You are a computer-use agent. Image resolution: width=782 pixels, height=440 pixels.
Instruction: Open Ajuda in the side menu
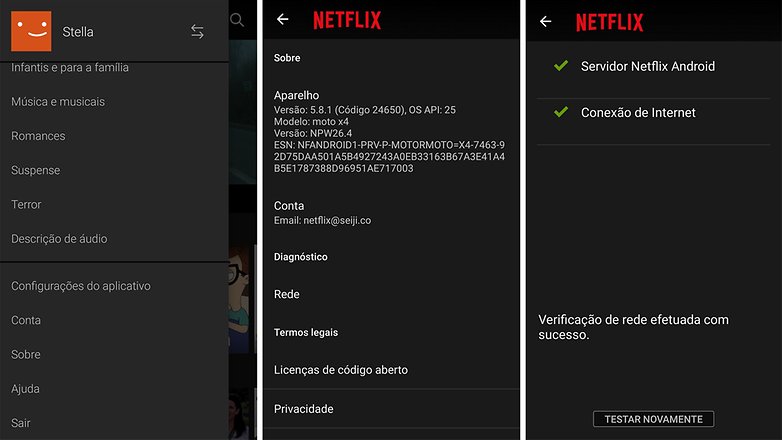tap(25, 389)
